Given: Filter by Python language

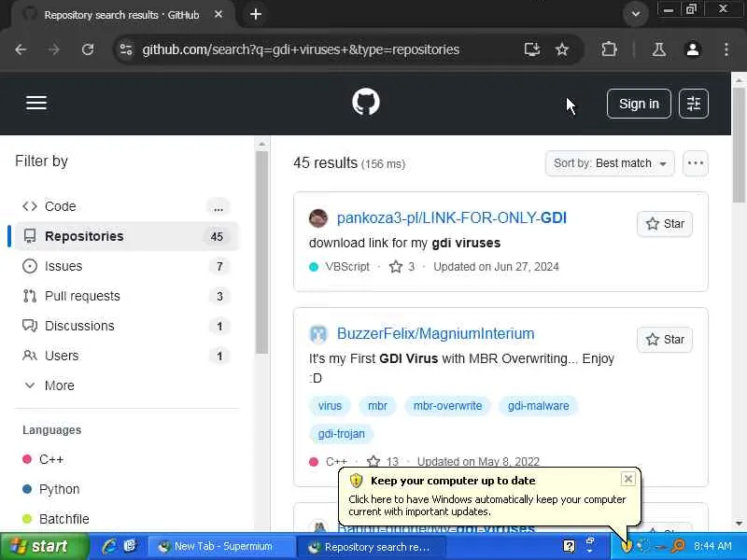Looking at the screenshot, I should (51, 489).
